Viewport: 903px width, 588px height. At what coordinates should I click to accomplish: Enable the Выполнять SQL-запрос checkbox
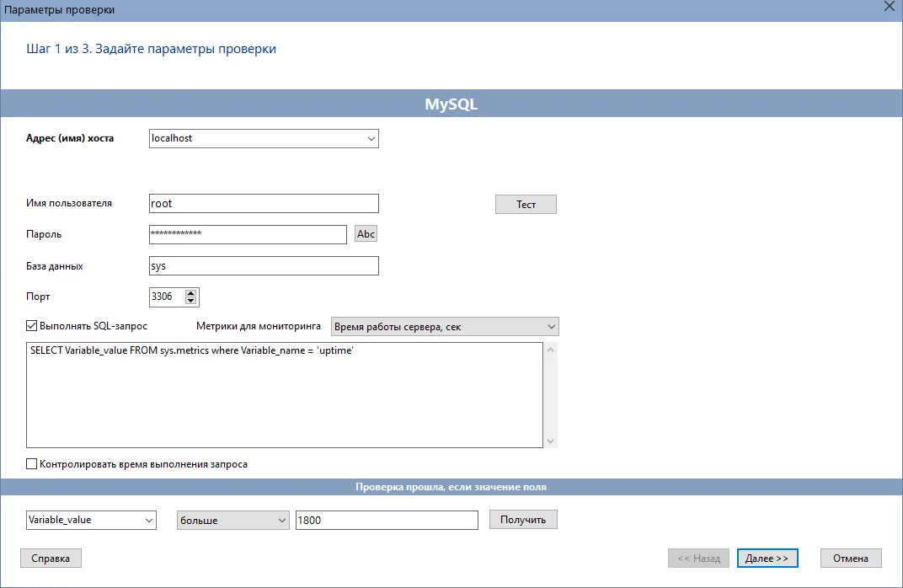[30, 325]
